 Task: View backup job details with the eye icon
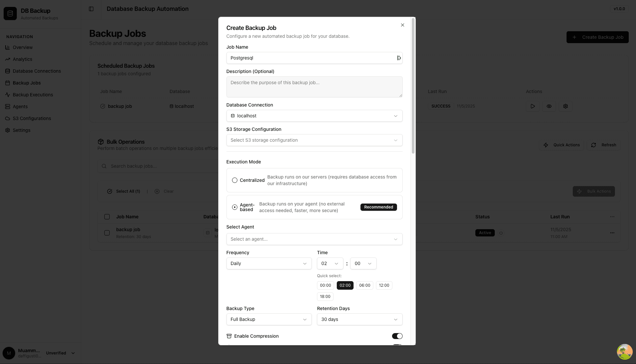(549, 106)
